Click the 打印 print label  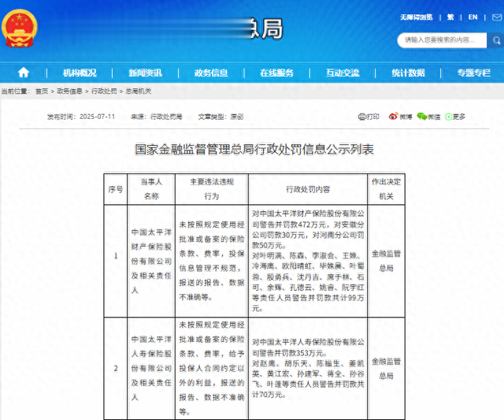point(372,117)
